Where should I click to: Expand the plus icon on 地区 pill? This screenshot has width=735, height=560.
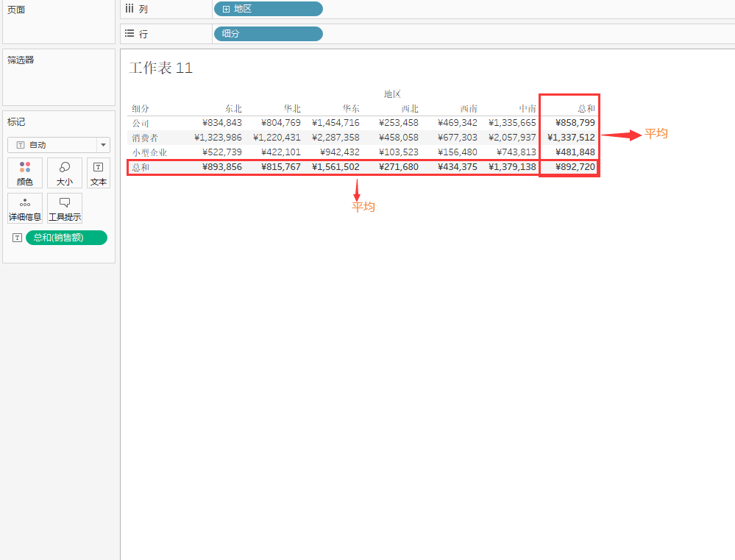[226, 9]
